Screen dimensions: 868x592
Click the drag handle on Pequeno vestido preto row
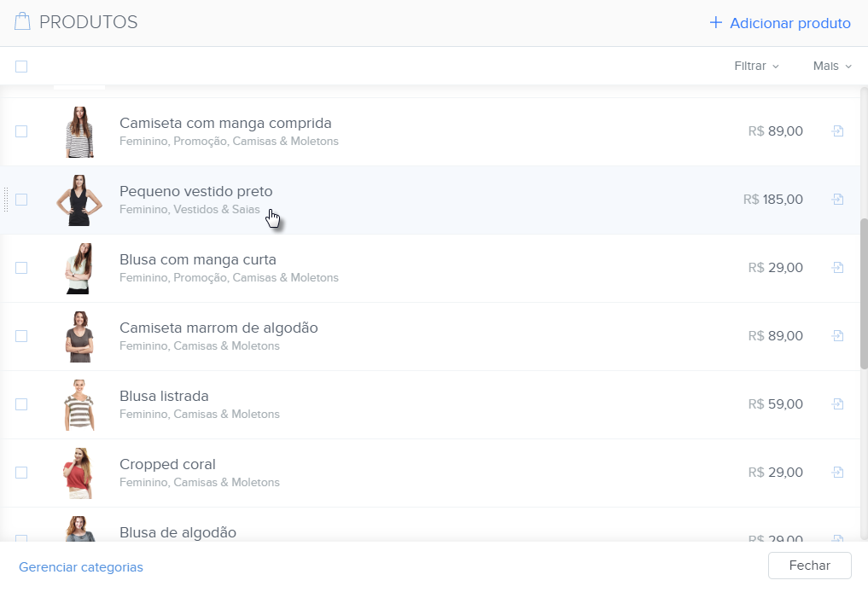(x=6, y=200)
